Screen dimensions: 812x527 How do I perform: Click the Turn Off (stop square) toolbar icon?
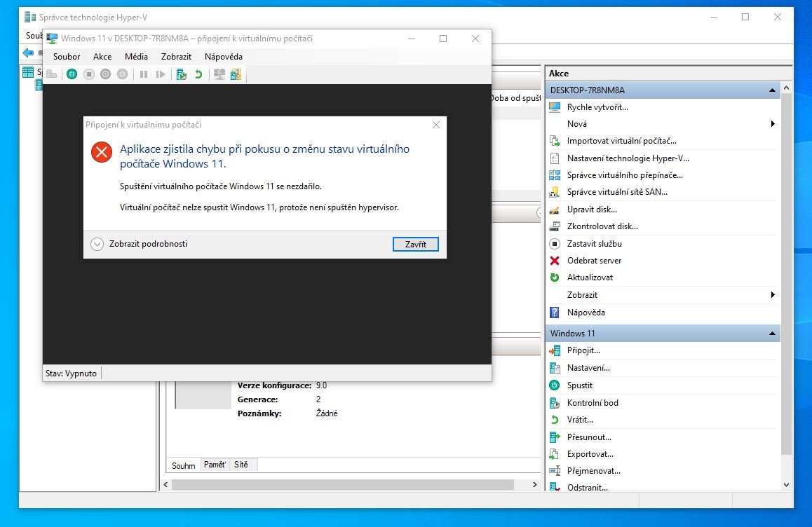pyautogui.click(x=89, y=74)
